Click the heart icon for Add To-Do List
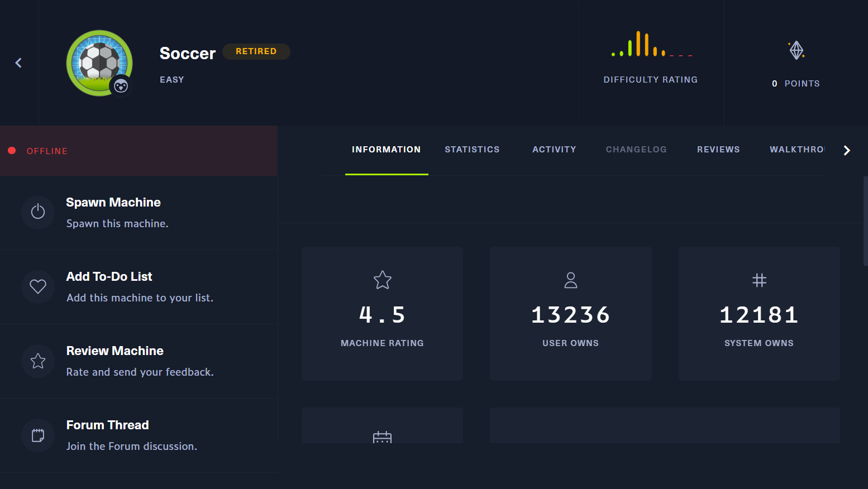This screenshot has height=489, width=868. [x=38, y=286]
